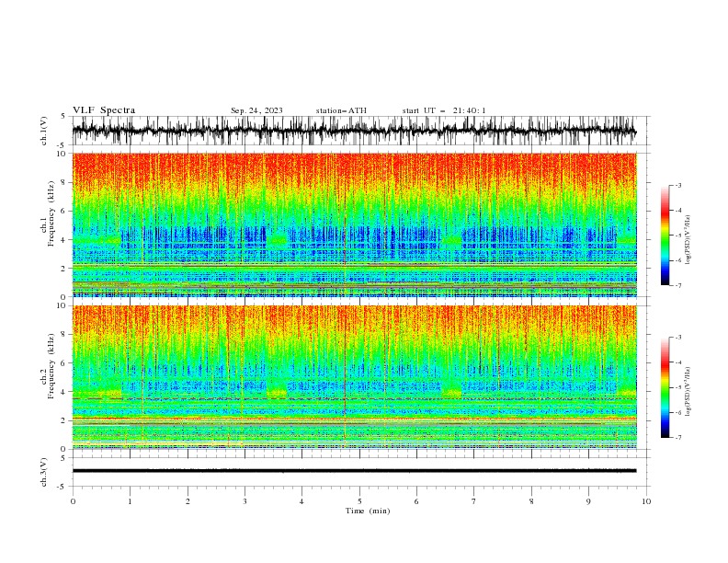Click the log(PSD) label beside ch.1 colorbar
The image size is (728, 563).
click(688, 240)
